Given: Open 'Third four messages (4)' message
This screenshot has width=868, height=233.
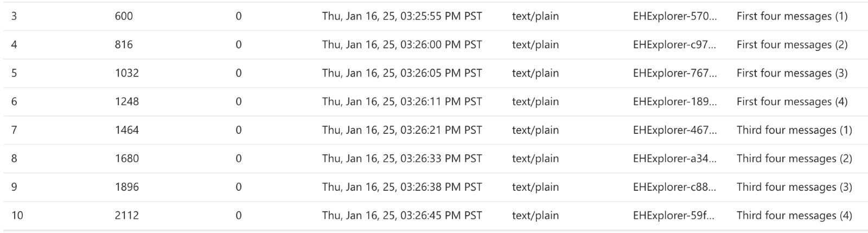Looking at the screenshot, I should click(x=794, y=215).
